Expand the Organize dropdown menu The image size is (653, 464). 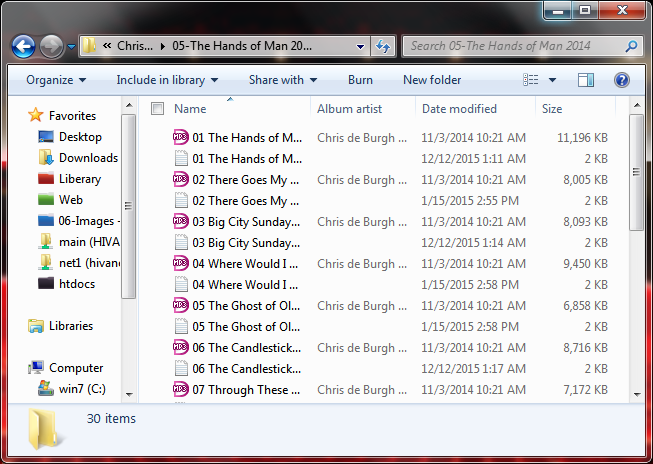(56, 80)
